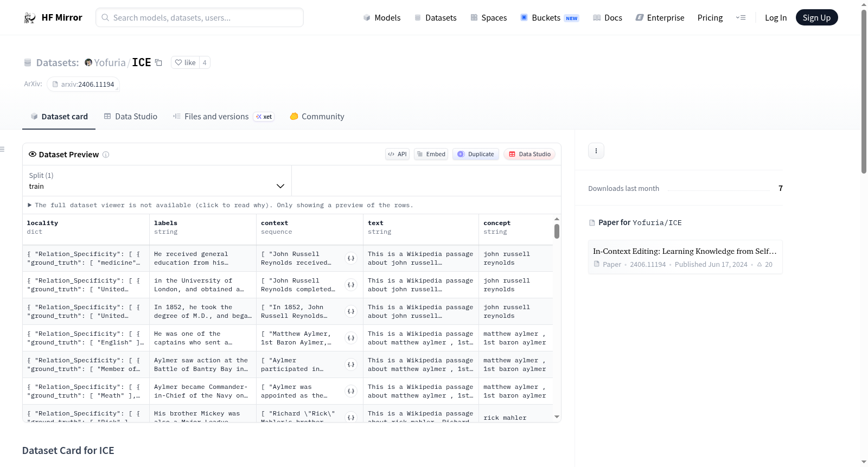Open the three-dot options menu in sidebar
868x467 pixels.
click(596, 151)
